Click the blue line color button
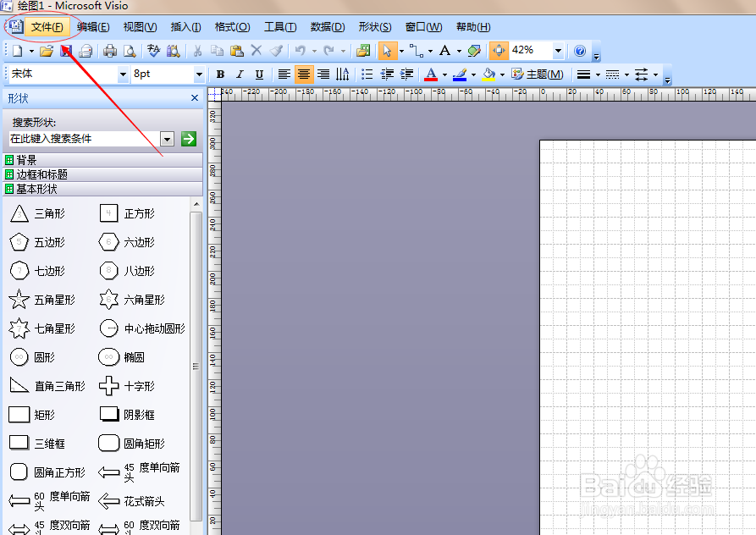This screenshot has width=756, height=535. point(460,74)
